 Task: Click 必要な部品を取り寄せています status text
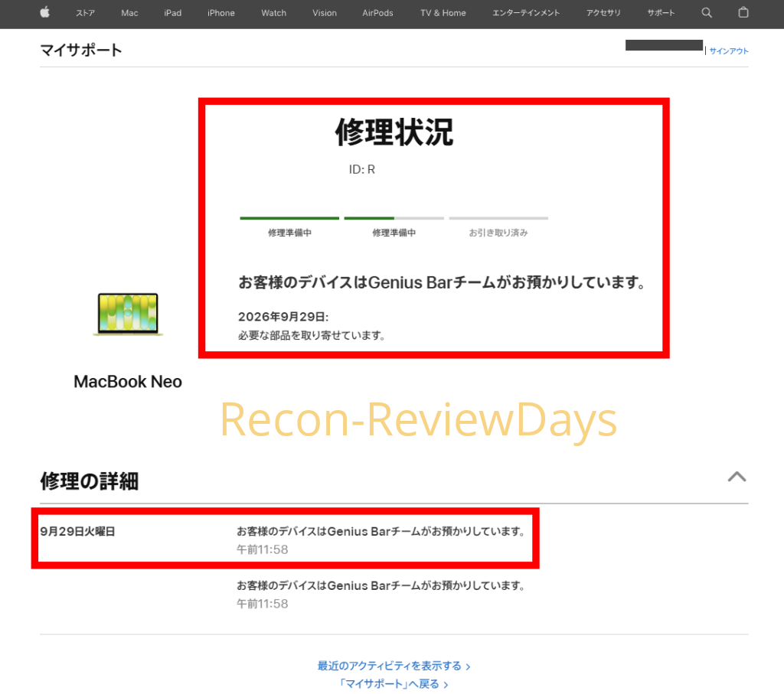click(312, 335)
